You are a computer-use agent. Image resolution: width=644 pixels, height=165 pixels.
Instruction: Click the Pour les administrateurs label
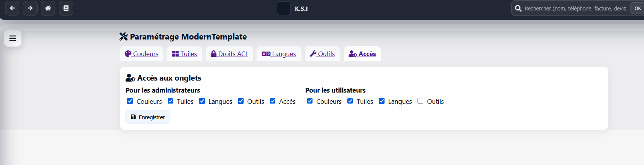click(163, 90)
